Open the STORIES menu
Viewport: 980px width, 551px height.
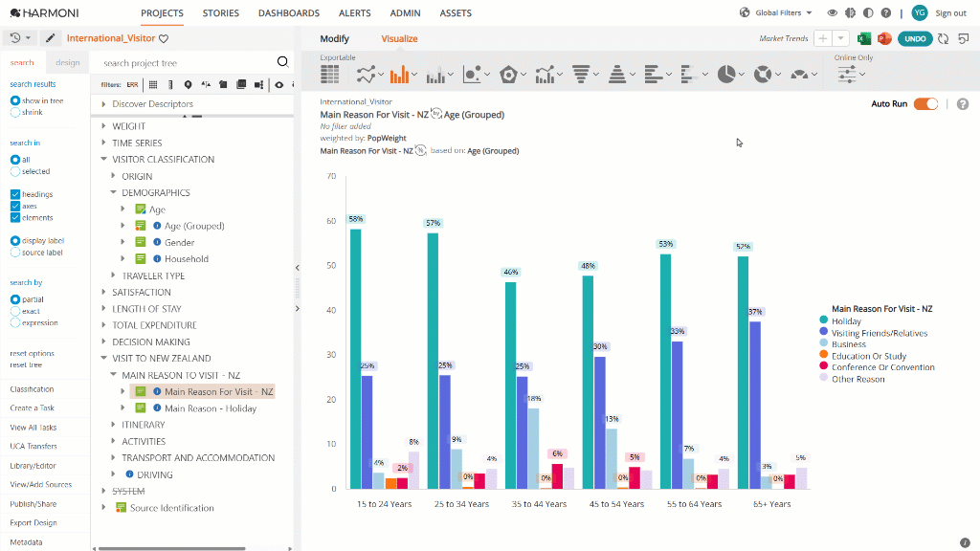221,13
